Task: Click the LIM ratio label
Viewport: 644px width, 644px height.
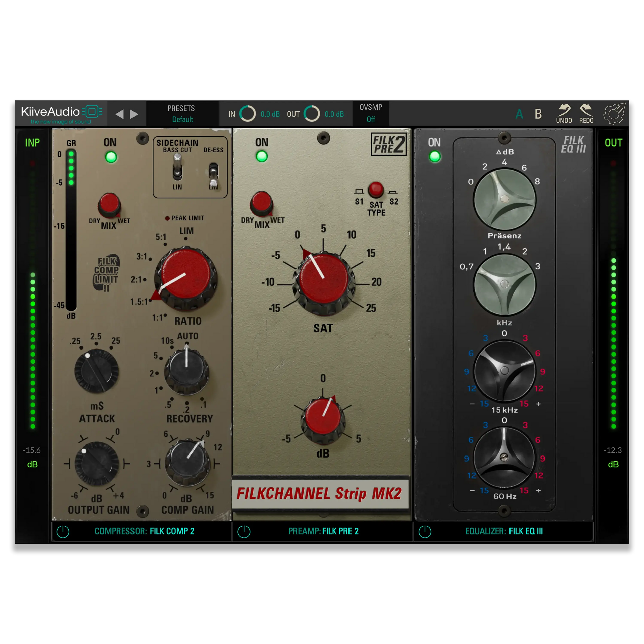Action: (x=186, y=231)
